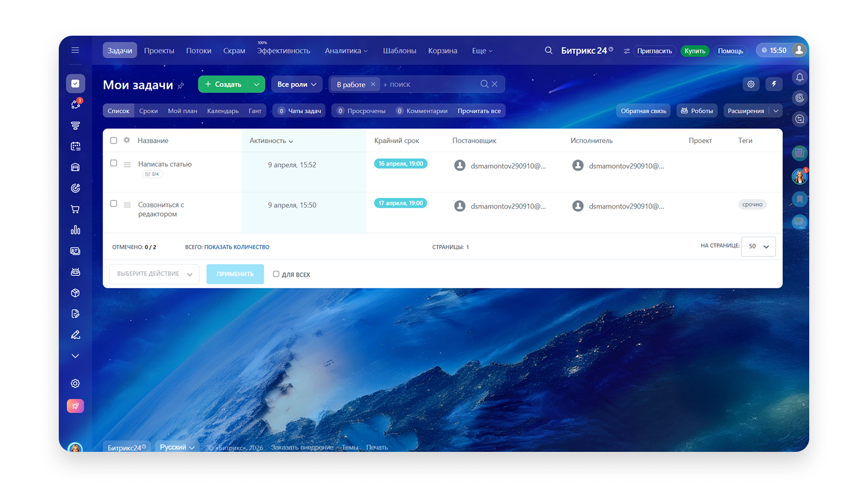Click the green Создать button
This screenshot has height=488, width=868.
(x=223, y=84)
